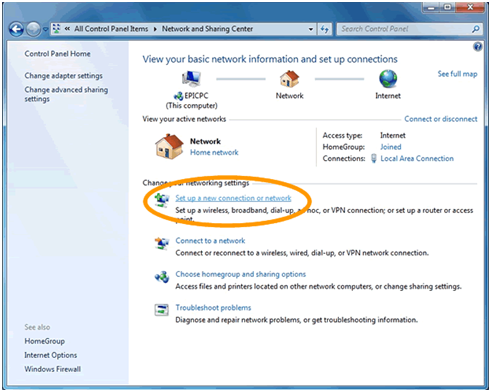Click the EPICPC computer name text
The width and height of the screenshot is (491, 392).
click(196, 96)
